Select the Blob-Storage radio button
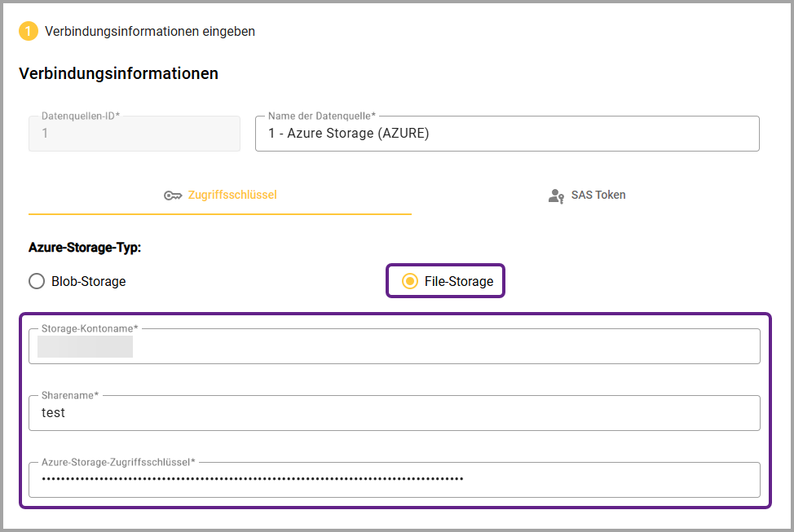Image resolution: width=794 pixels, height=532 pixels. (37, 281)
